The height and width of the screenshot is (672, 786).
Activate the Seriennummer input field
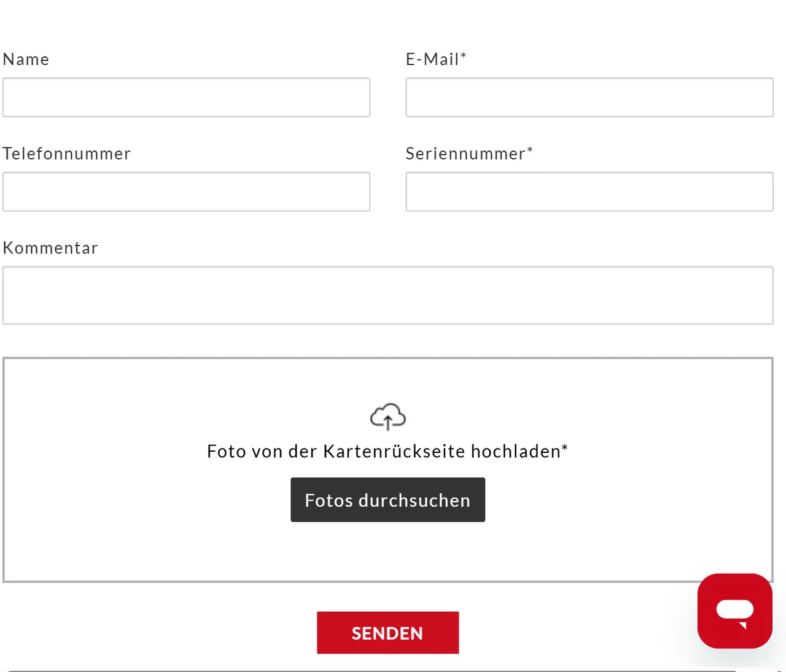(x=589, y=191)
